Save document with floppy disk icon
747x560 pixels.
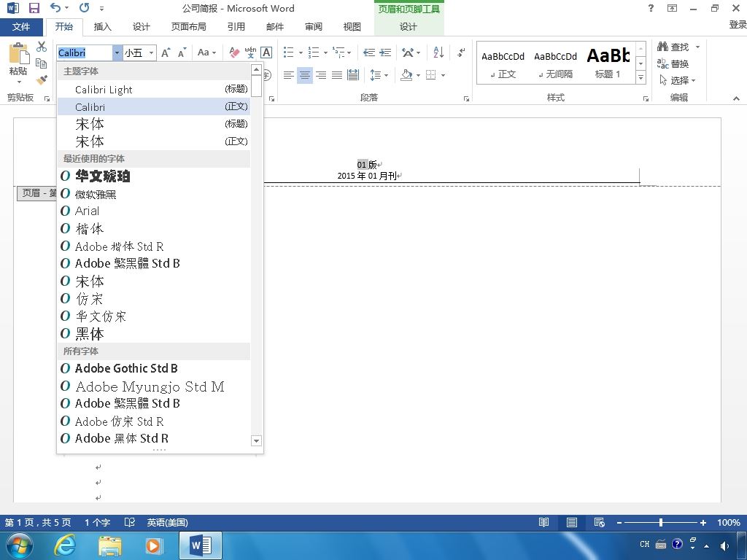[34, 8]
